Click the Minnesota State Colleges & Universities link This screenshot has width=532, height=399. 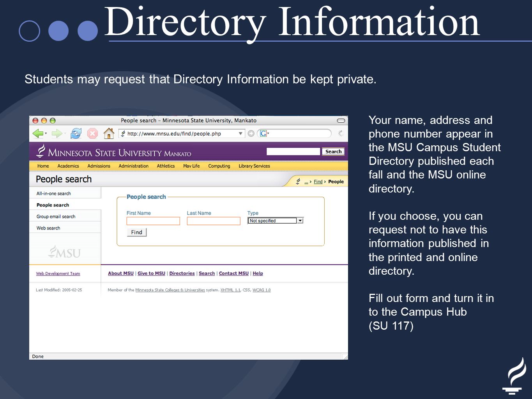[x=170, y=290]
